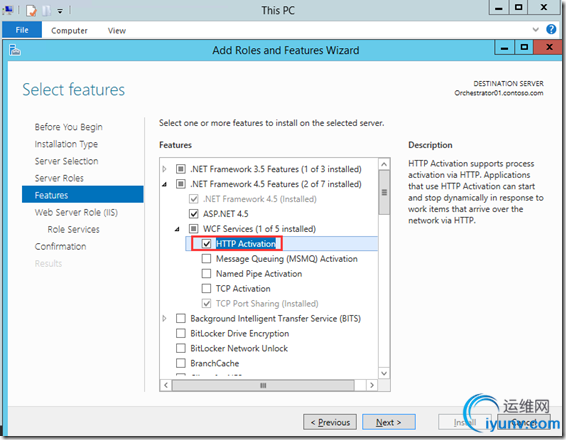Click the features list vertical scrollbar thumb

point(384,192)
